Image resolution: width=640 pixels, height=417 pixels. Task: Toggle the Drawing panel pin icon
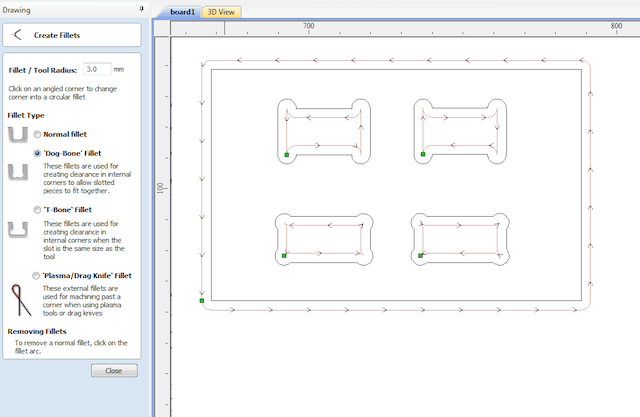(x=141, y=9)
